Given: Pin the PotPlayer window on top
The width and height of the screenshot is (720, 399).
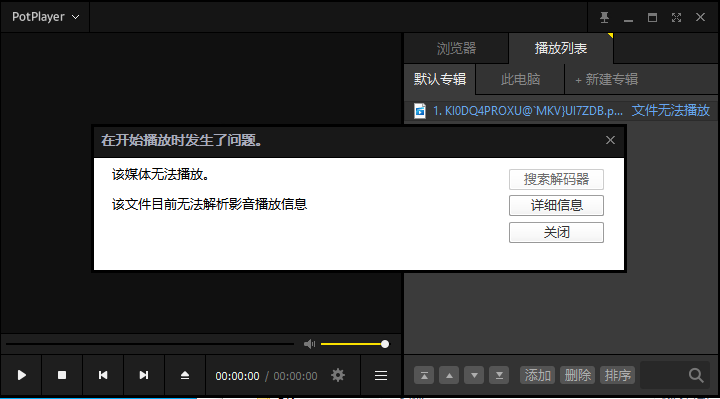Looking at the screenshot, I should pyautogui.click(x=604, y=17).
